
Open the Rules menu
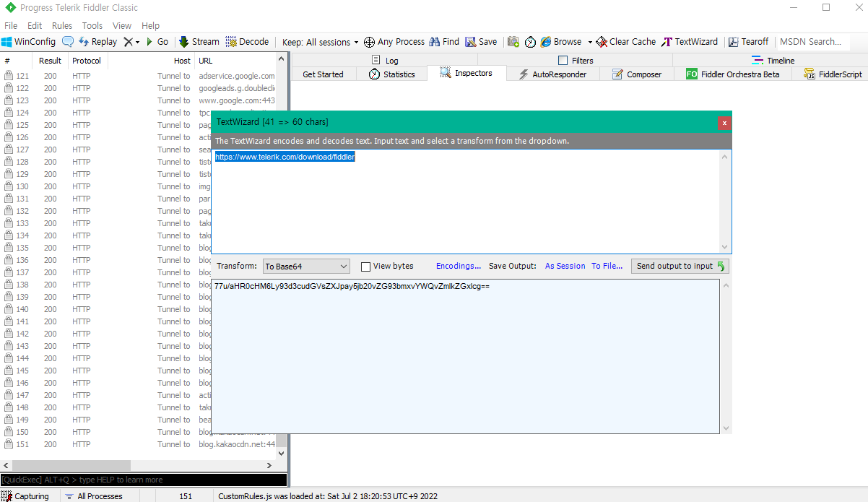[x=62, y=26]
